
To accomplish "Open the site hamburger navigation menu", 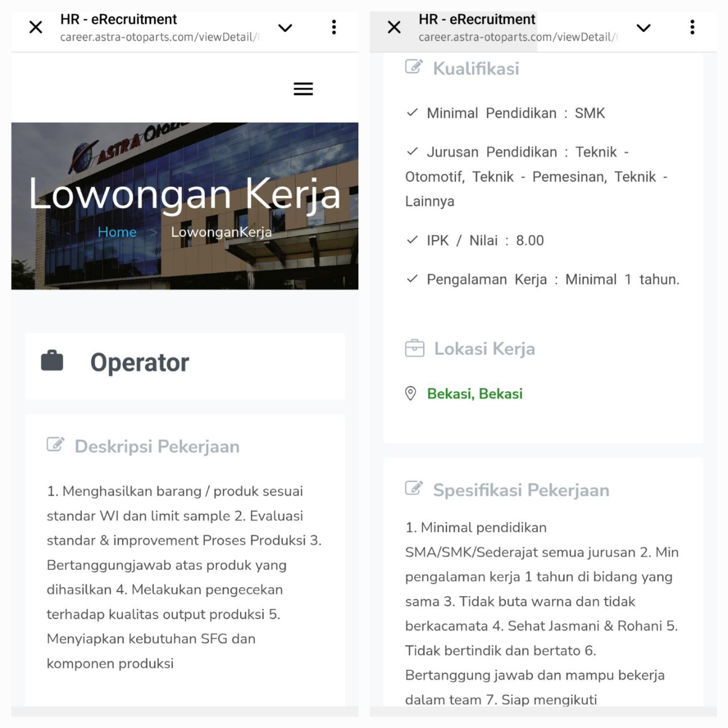I will pyautogui.click(x=303, y=89).
